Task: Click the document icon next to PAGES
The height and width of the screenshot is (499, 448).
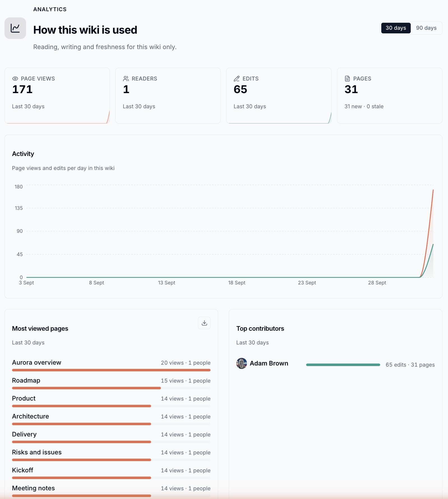Action: (347, 79)
